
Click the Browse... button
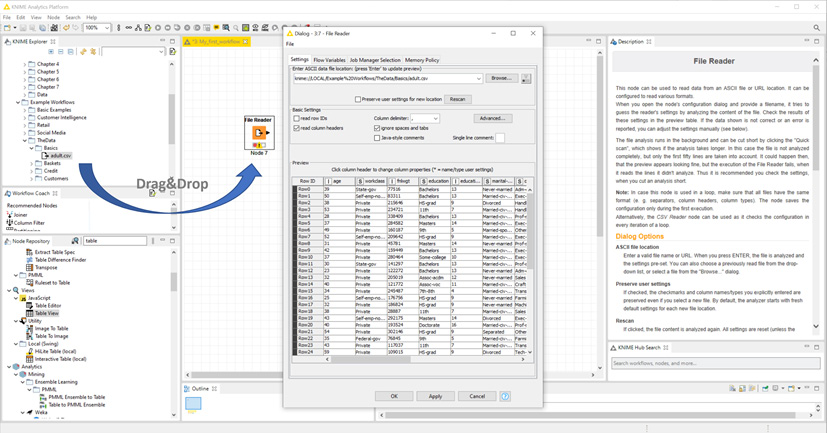click(x=501, y=79)
